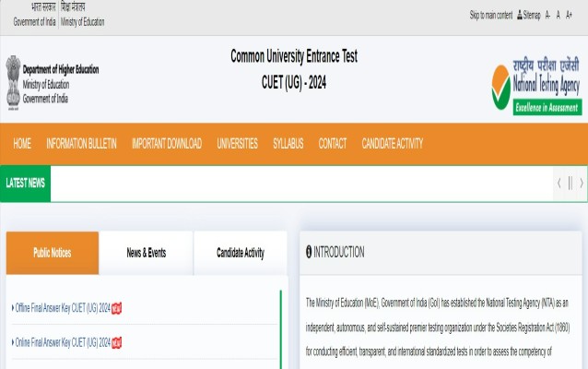Click the CUET (UG) - 2024 heading

(294, 82)
